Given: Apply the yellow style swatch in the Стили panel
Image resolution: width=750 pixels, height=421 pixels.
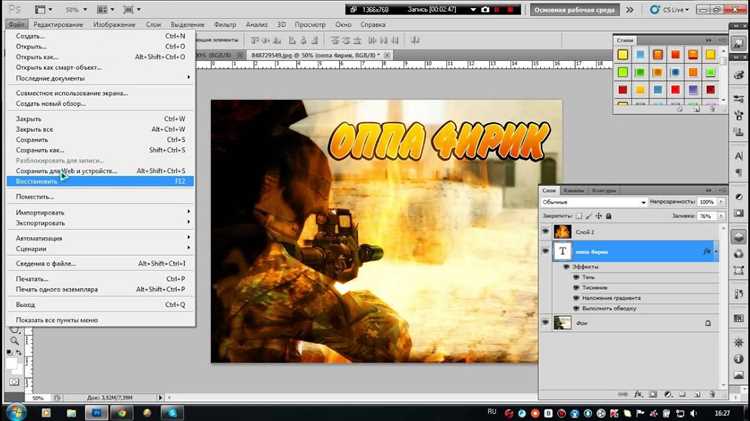Looking at the screenshot, I should tap(622, 55).
